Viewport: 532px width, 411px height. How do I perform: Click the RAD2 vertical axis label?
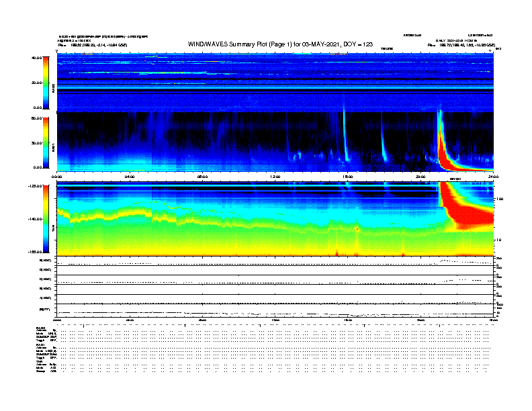[53, 88]
